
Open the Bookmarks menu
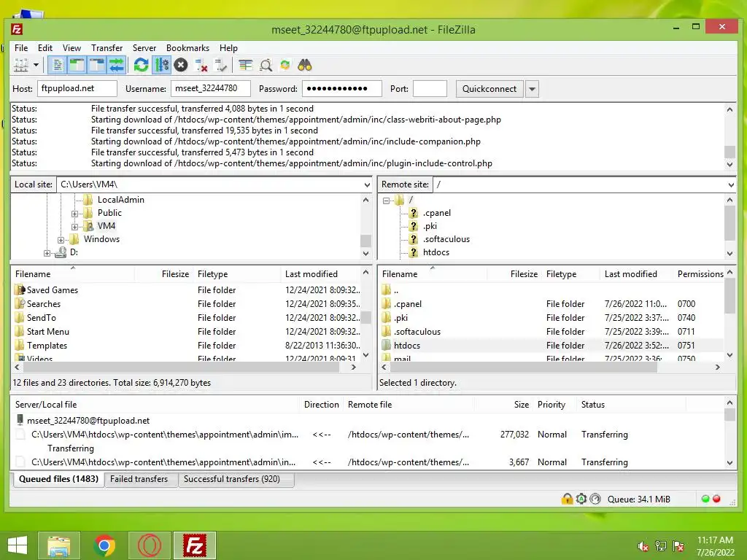(187, 48)
